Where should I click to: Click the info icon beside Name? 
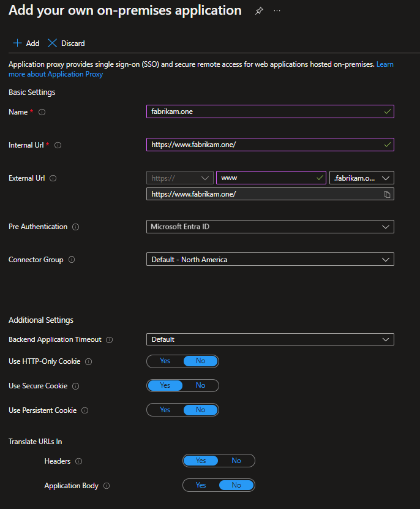40,112
